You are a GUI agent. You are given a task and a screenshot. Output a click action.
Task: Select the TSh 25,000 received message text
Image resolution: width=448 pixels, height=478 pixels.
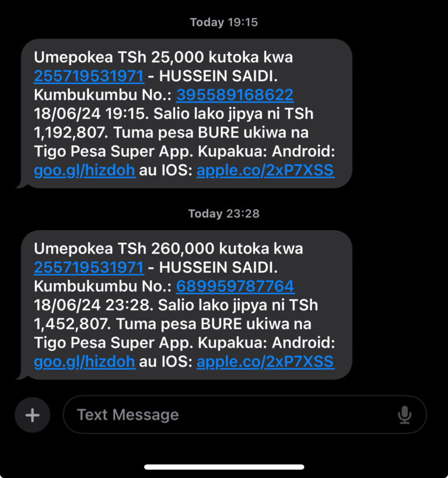tap(187, 114)
